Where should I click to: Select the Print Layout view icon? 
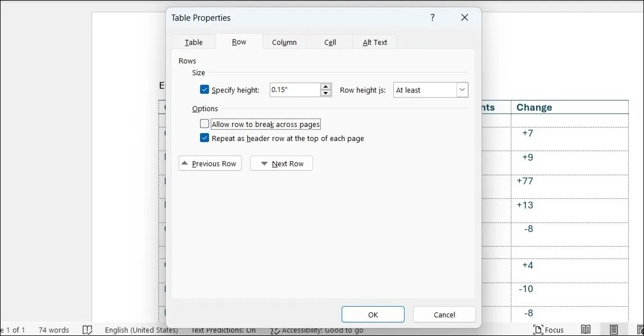pyautogui.click(x=613, y=330)
